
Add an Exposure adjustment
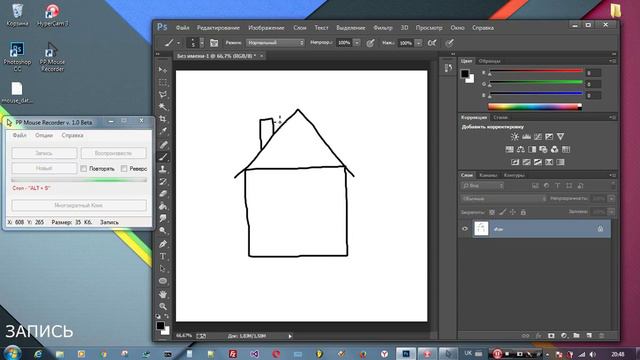[x=549, y=136]
